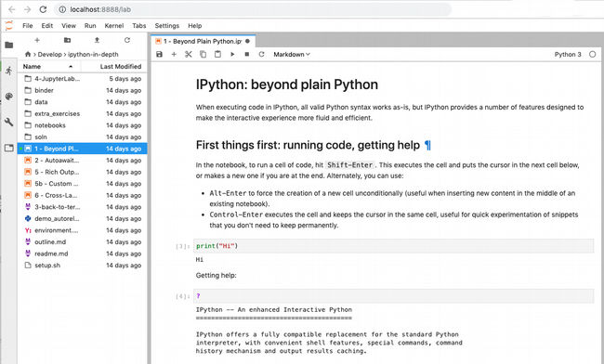Image resolution: width=604 pixels, height=364 pixels.
Task: Select the 5b - Custom notebook file
Action: click(83, 184)
